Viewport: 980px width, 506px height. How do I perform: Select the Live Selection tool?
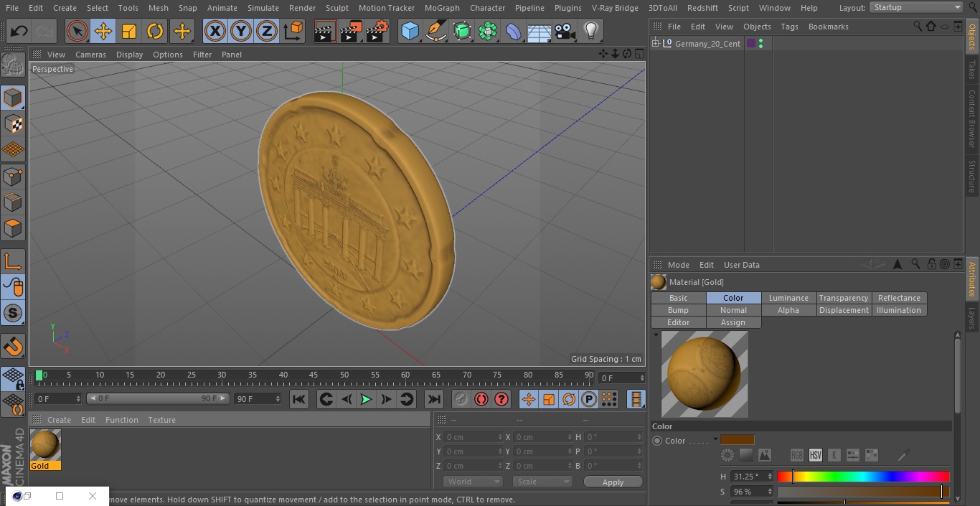(x=77, y=31)
